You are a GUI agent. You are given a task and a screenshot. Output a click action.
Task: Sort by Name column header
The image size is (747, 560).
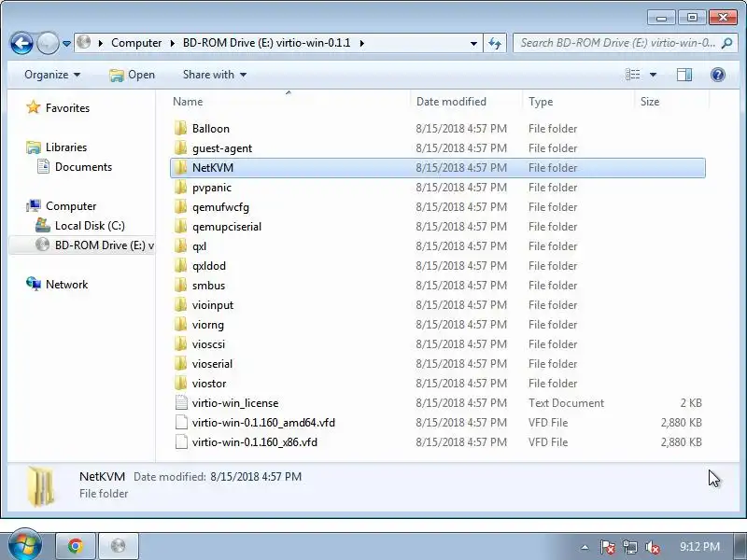click(x=188, y=102)
